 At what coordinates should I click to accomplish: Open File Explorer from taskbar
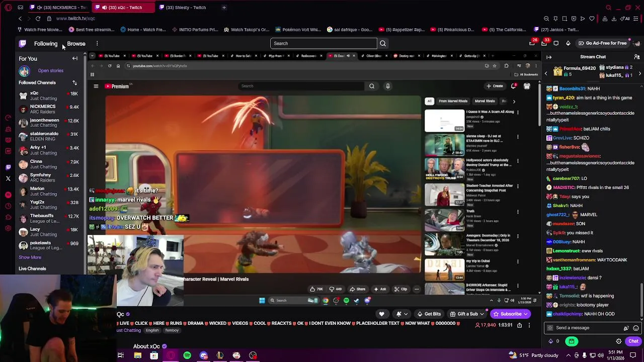137,355
